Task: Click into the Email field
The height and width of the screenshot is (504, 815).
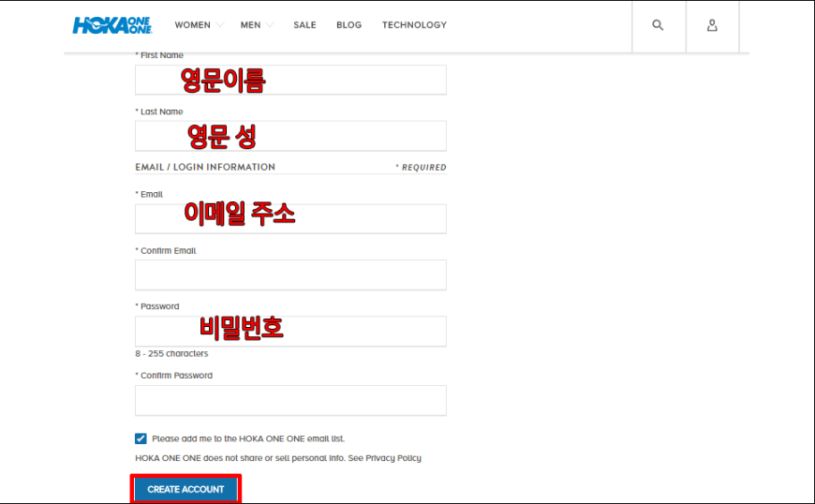Action: pyautogui.click(x=290, y=219)
